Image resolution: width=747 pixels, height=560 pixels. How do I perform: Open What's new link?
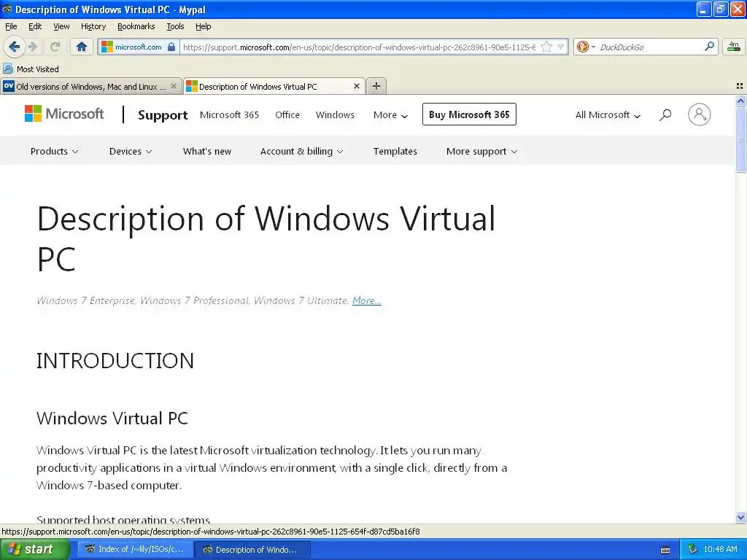206,152
